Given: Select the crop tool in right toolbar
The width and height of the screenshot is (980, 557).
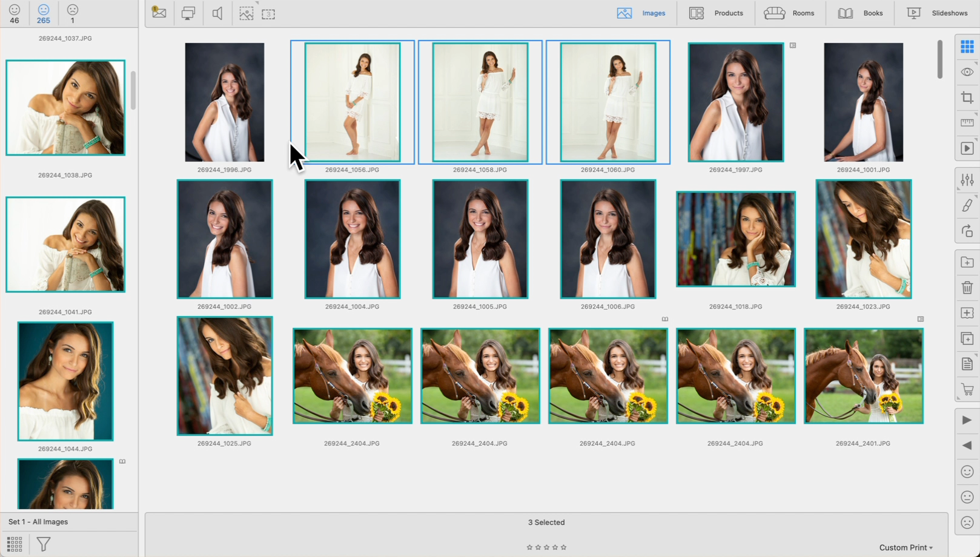Looking at the screenshot, I should coord(967,98).
